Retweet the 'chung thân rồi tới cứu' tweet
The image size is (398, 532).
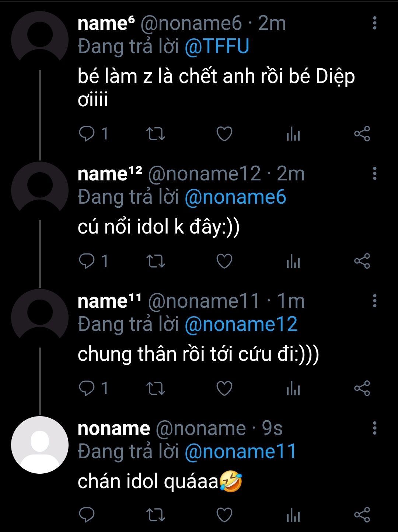tap(156, 388)
